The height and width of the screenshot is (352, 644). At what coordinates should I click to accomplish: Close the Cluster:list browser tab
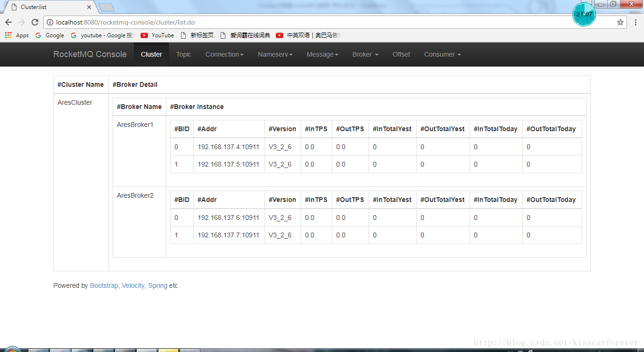[89, 7]
